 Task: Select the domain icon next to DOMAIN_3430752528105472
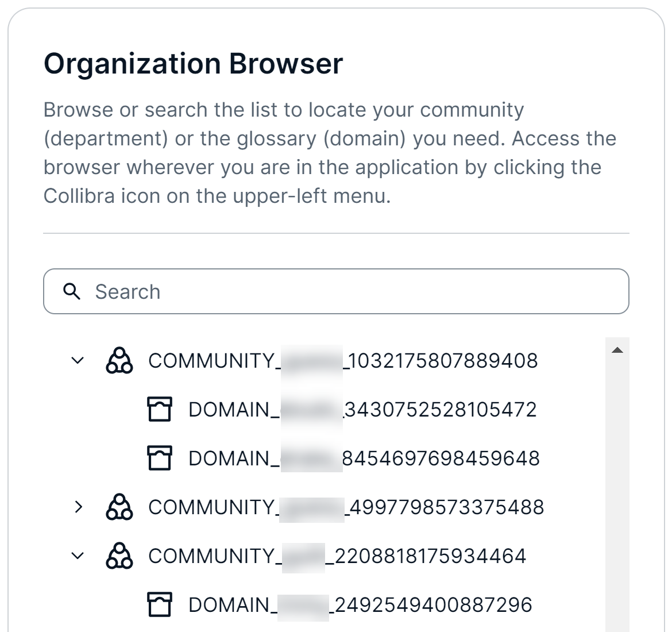(x=159, y=409)
